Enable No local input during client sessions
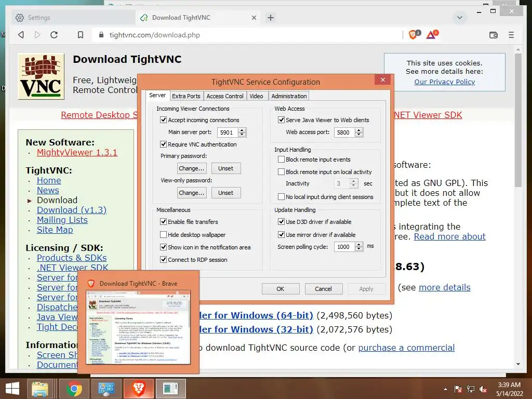 (x=281, y=196)
